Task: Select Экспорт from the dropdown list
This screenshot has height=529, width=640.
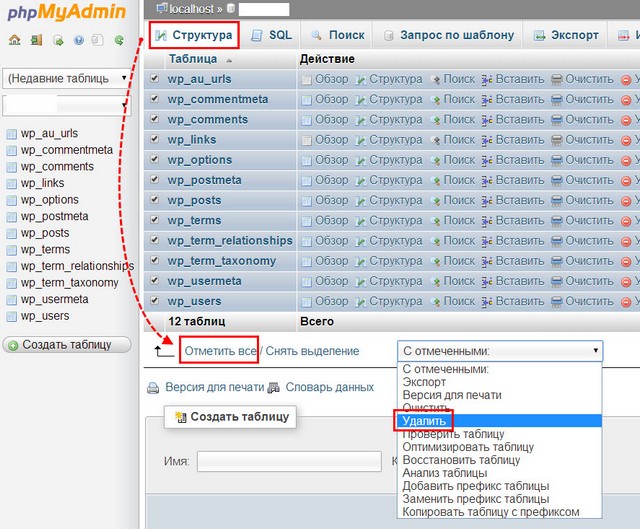Action: (500, 382)
